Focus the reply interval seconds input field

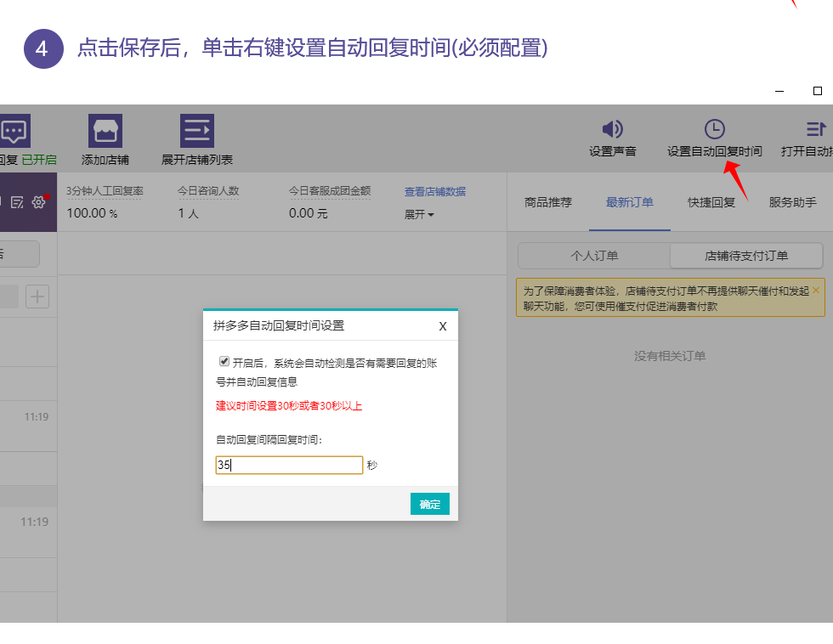pos(289,465)
